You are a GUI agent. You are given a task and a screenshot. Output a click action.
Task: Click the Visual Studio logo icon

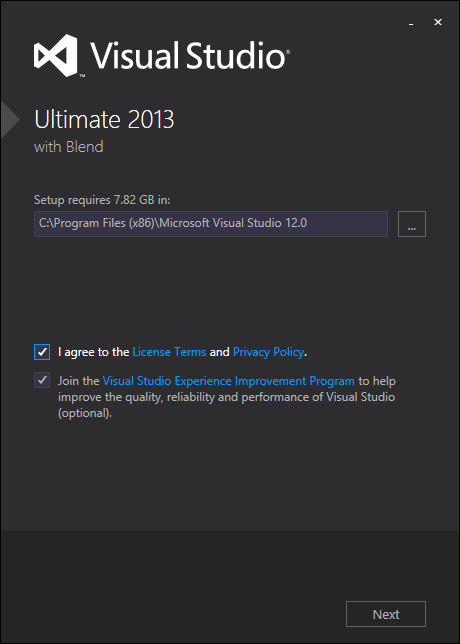point(56,55)
